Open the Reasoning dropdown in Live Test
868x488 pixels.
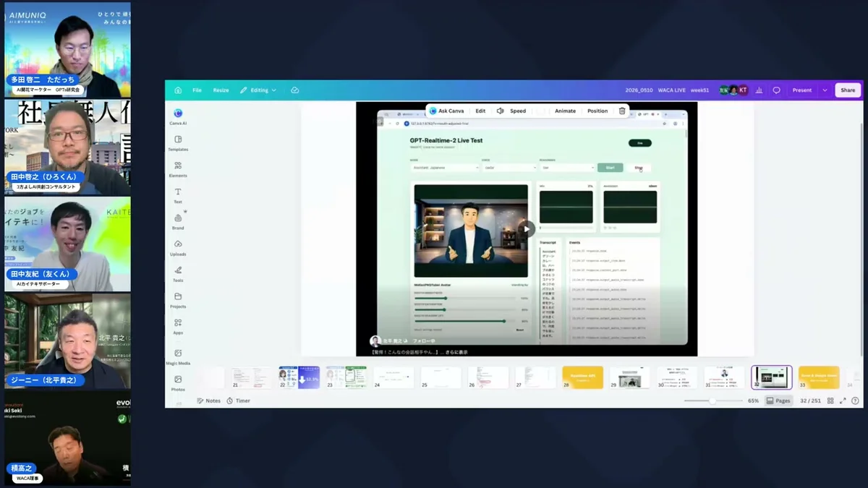(566, 168)
